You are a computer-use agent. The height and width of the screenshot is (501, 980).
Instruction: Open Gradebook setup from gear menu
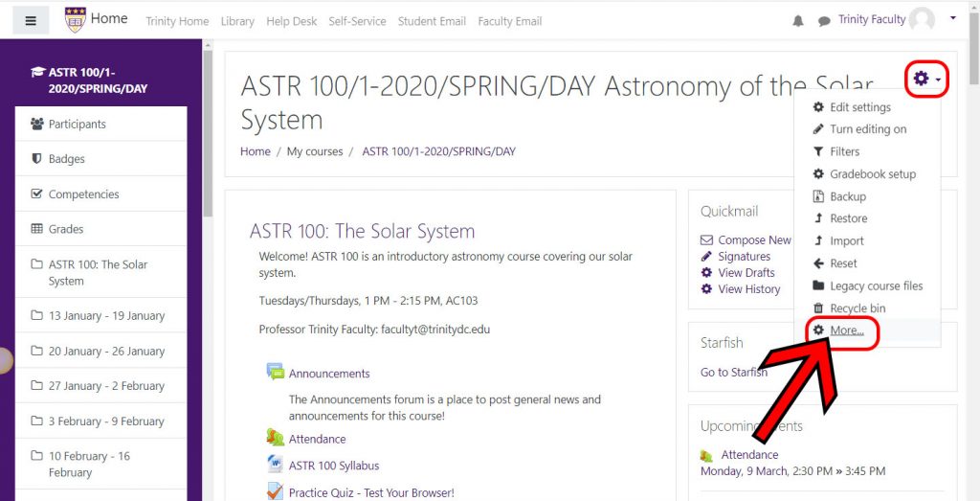coord(872,174)
